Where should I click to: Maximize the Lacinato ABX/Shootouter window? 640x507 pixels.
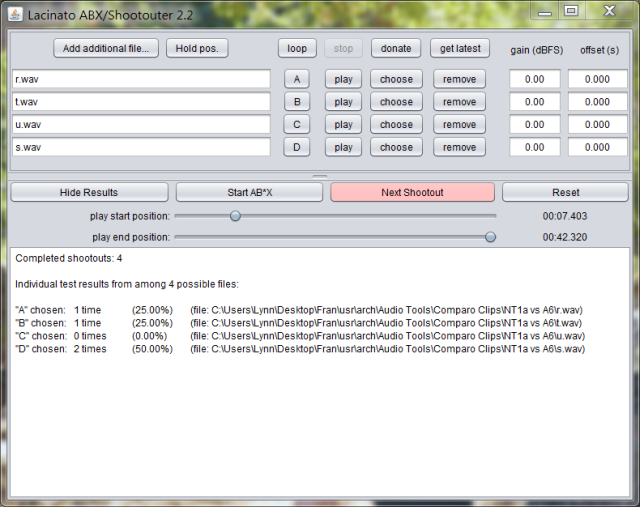pos(571,11)
